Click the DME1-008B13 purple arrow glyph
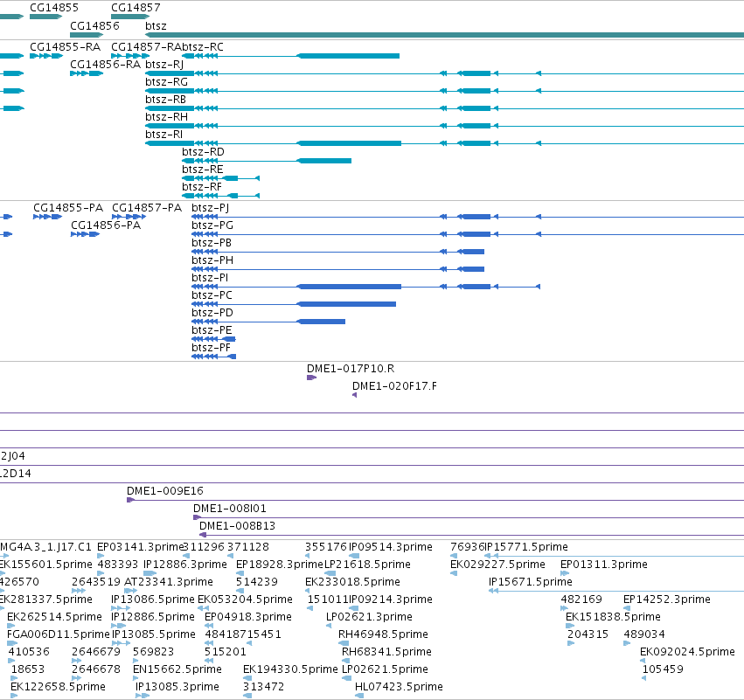 click(x=203, y=535)
